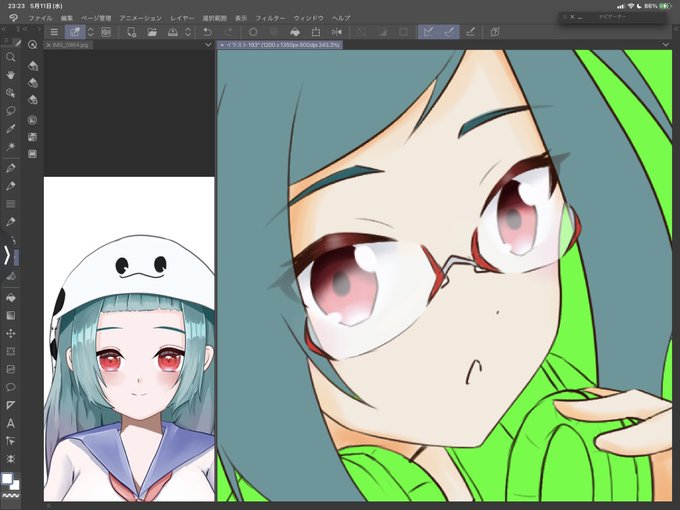
Task: Select the Pencil tool
Action: click(10, 186)
